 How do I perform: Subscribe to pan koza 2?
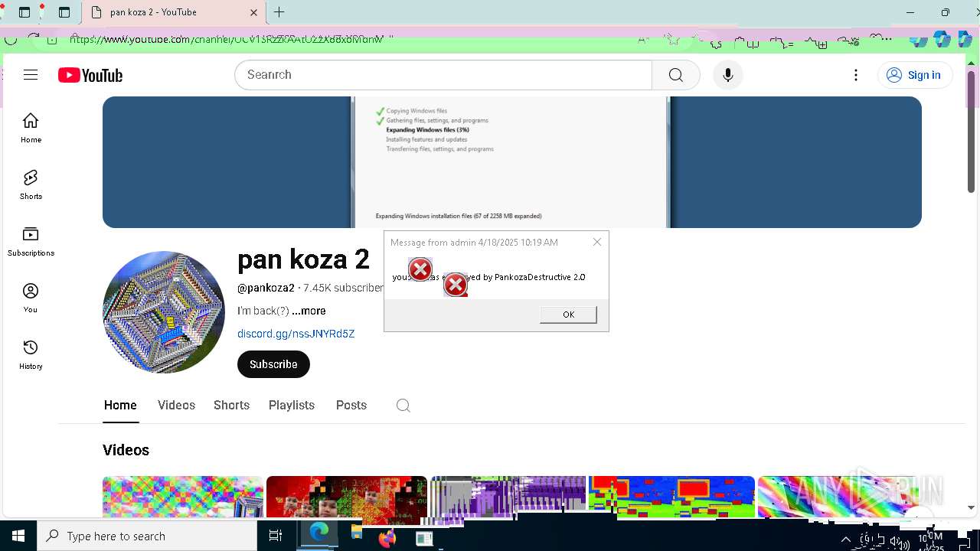tap(273, 364)
